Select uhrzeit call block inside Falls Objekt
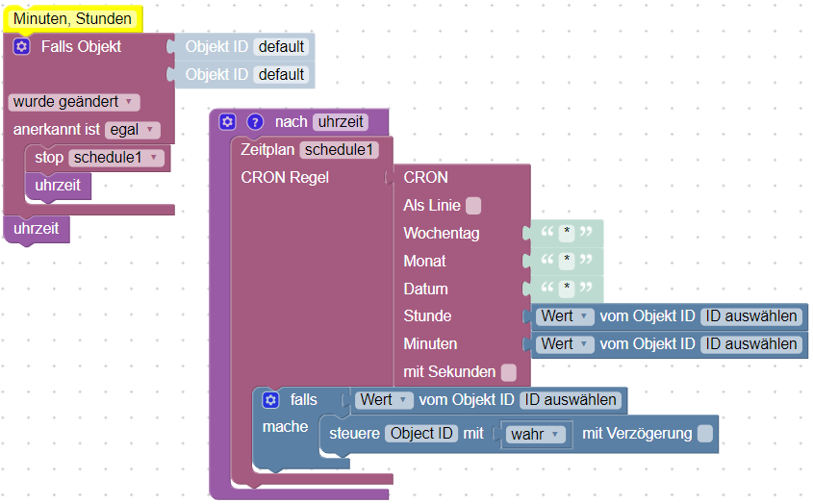The height and width of the screenshot is (504, 813). (x=58, y=186)
